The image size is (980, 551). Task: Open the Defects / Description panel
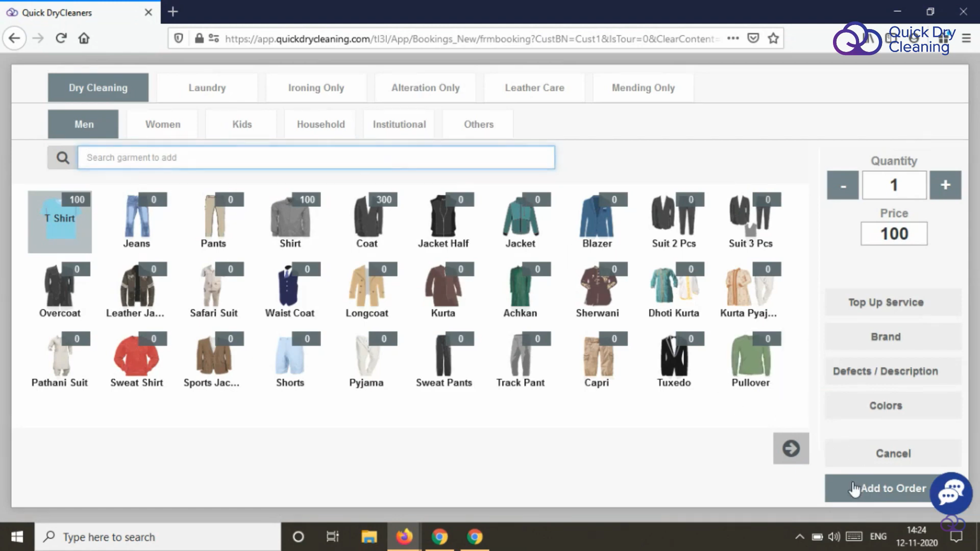(886, 371)
